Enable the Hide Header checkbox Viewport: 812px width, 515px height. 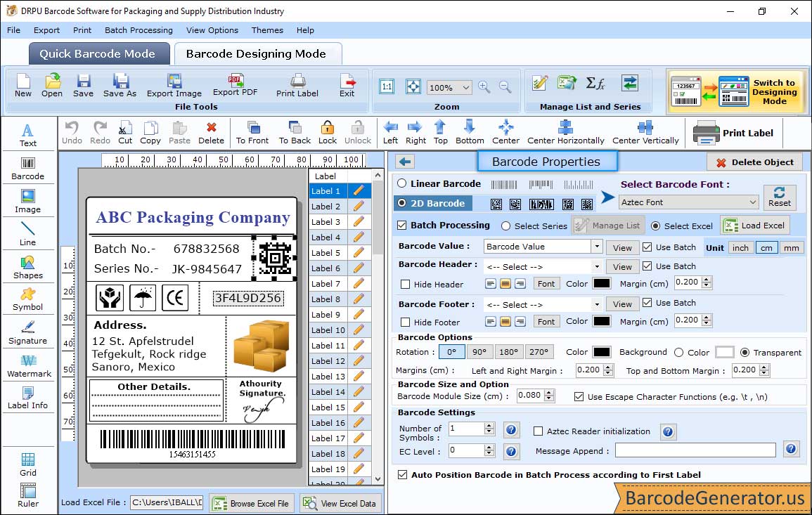pos(406,284)
